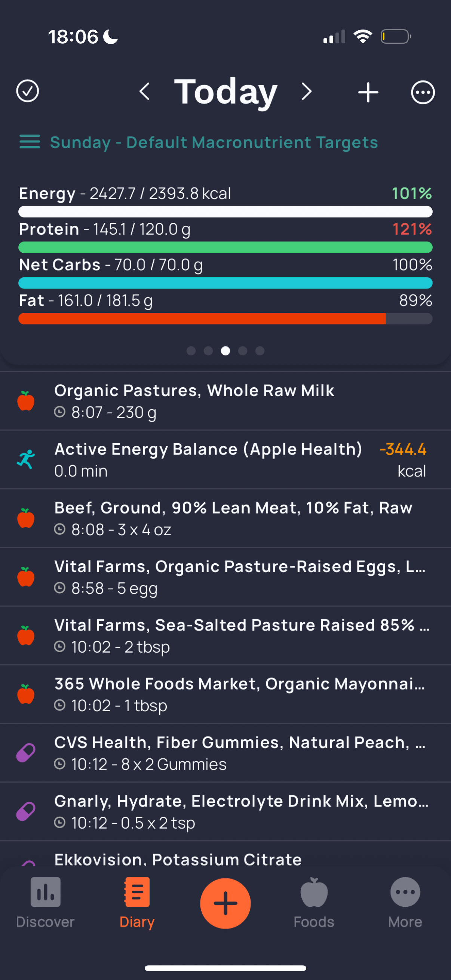Viewport: 451px width, 980px height.
Task: Select the fourth page indicator dot
Action: pyautogui.click(x=243, y=351)
